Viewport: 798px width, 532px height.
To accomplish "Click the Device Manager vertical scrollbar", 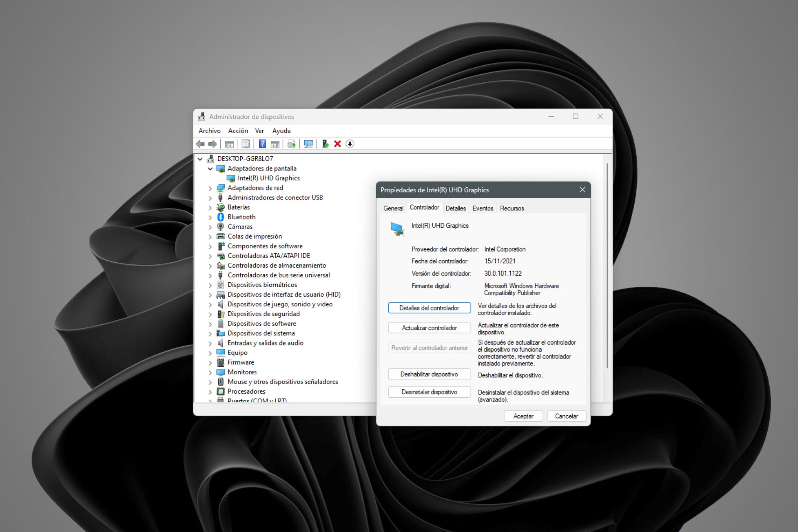I will pyautogui.click(x=607, y=266).
